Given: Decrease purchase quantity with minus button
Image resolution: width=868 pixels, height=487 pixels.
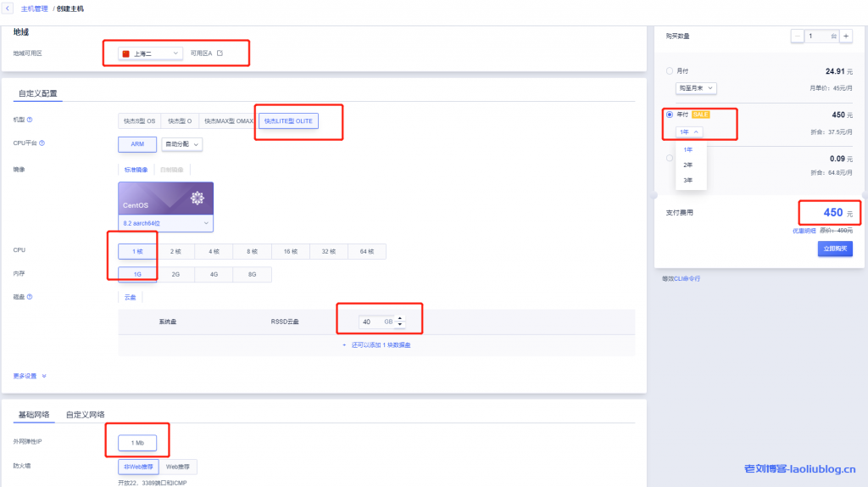Looking at the screenshot, I should (798, 36).
